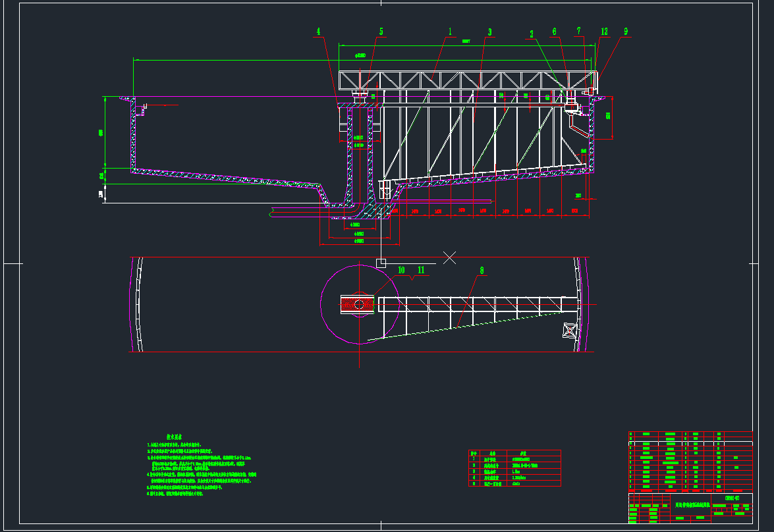Select the red parameter table at bottom center
This screenshot has height=532, width=774.
point(514,468)
